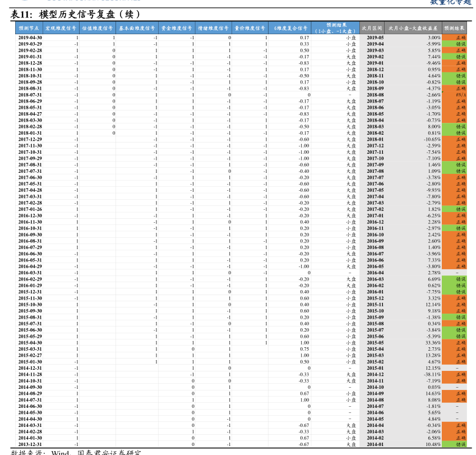Select the 2018-08 next-month period cell

pos(375,95)
